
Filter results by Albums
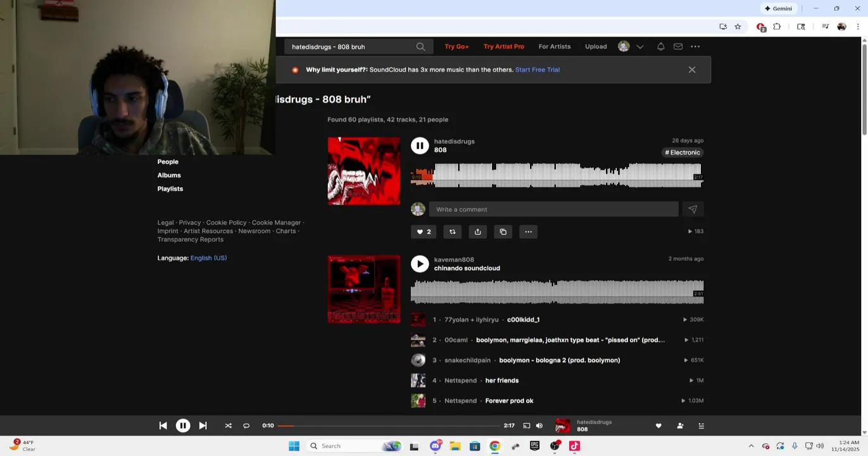point(169,175)
